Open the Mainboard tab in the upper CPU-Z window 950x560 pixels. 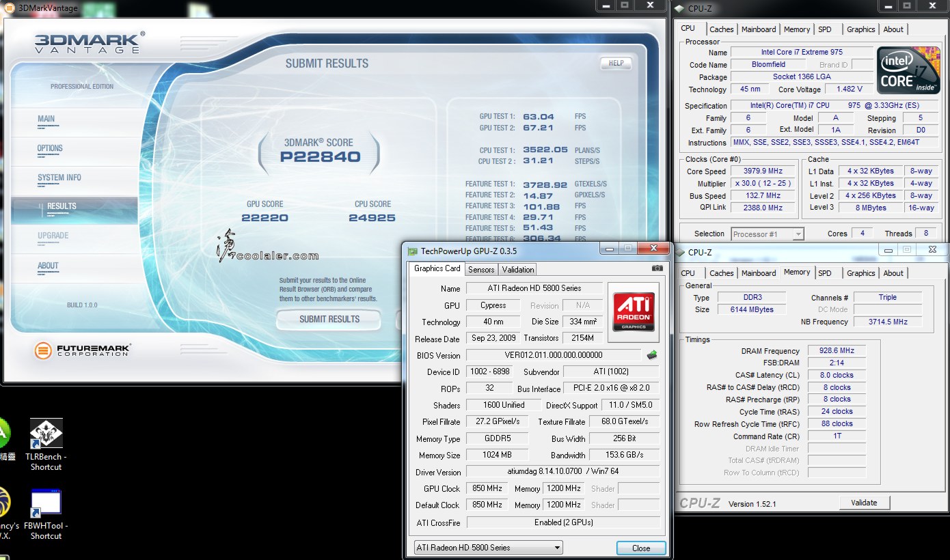(759, 29)
